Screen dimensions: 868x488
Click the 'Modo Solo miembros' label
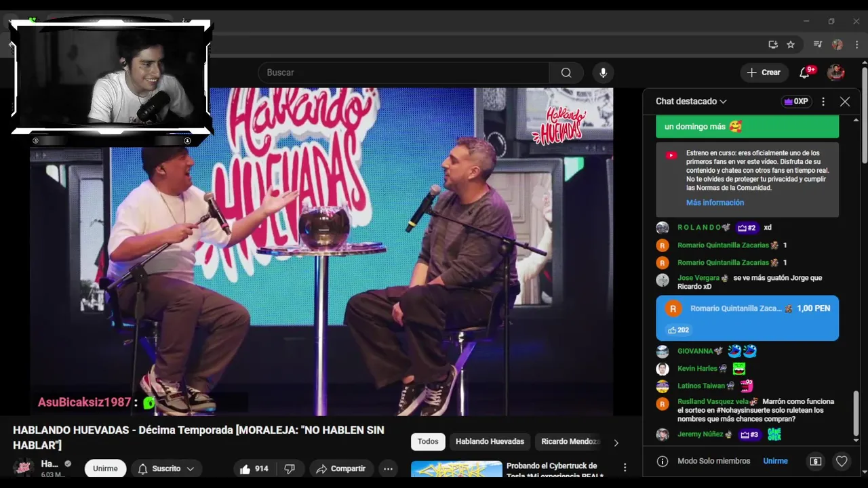point(713,461)
